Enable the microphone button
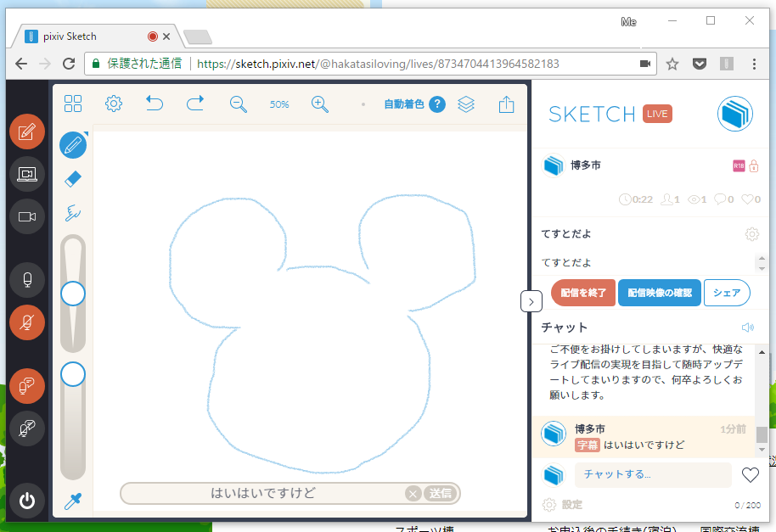The width and height of the screenshot is (776, 532). pyautogui.click(x=26, y=280)
